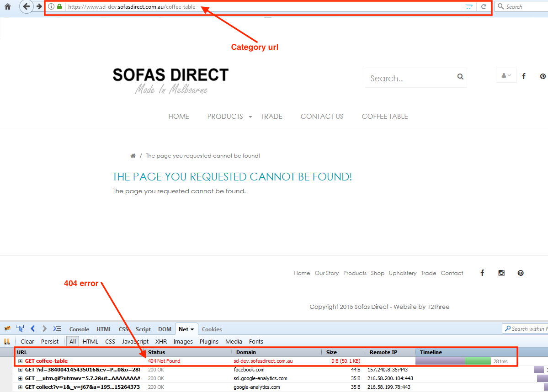This screenshot has width=548, height=392.
Task: Switch to the Firebug DOM tab
Action: [x=165, y=329]
